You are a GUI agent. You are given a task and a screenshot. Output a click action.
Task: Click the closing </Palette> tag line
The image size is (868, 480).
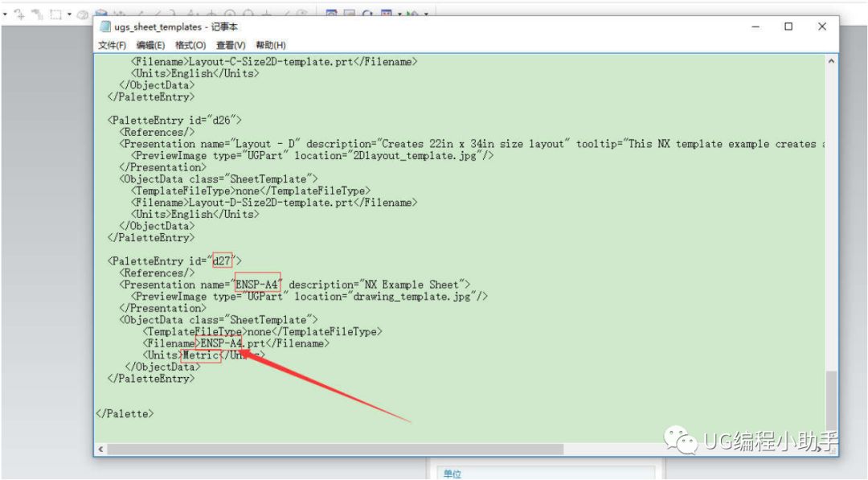tap(125, 413)
